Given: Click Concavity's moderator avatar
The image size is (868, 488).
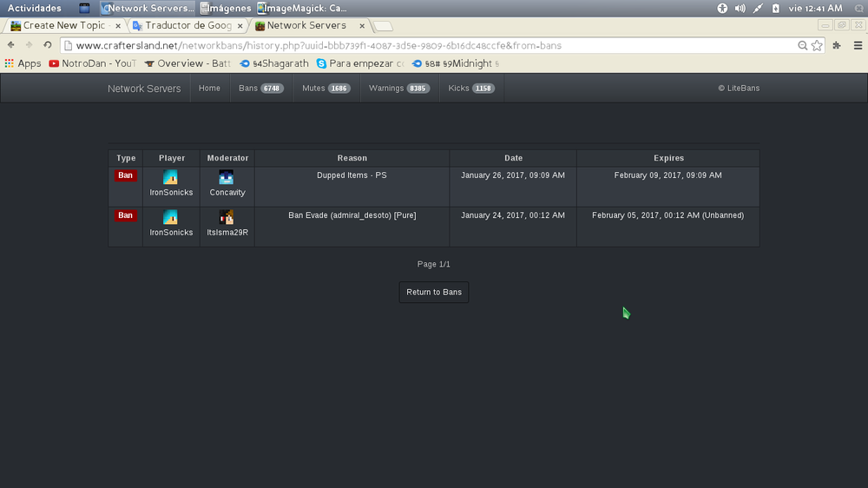Looking at the screenshot, I should tap(227, 177).
